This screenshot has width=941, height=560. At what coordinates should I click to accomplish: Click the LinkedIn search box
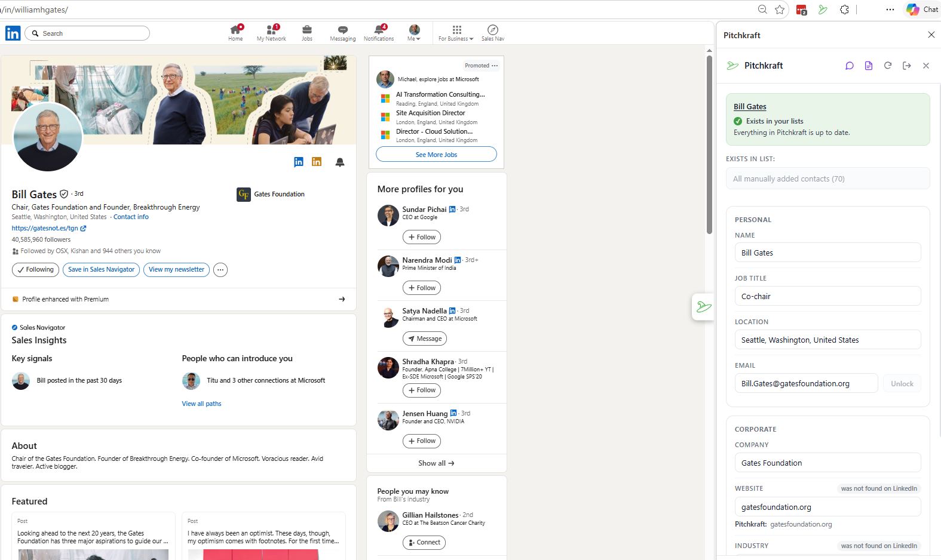tap(88, 33)
